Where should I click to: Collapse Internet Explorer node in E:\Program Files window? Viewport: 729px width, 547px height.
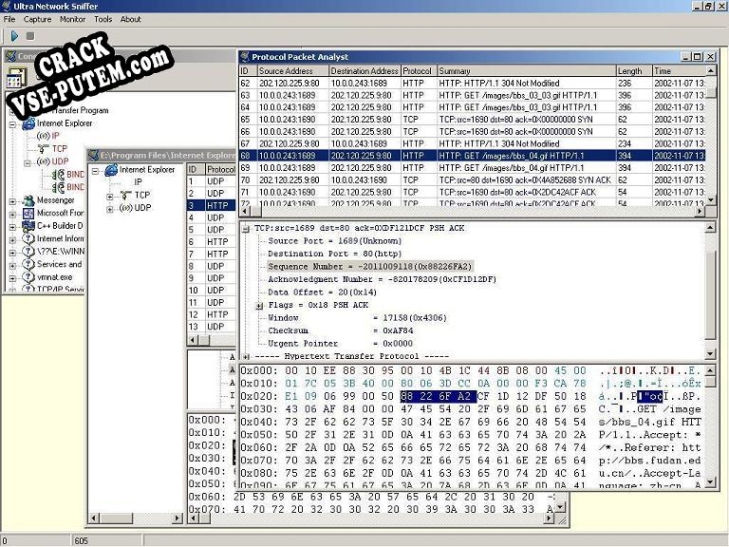95,171
